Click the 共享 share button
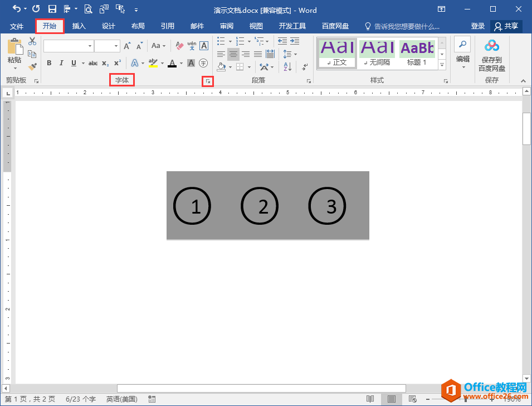 [x=506, y=26]
